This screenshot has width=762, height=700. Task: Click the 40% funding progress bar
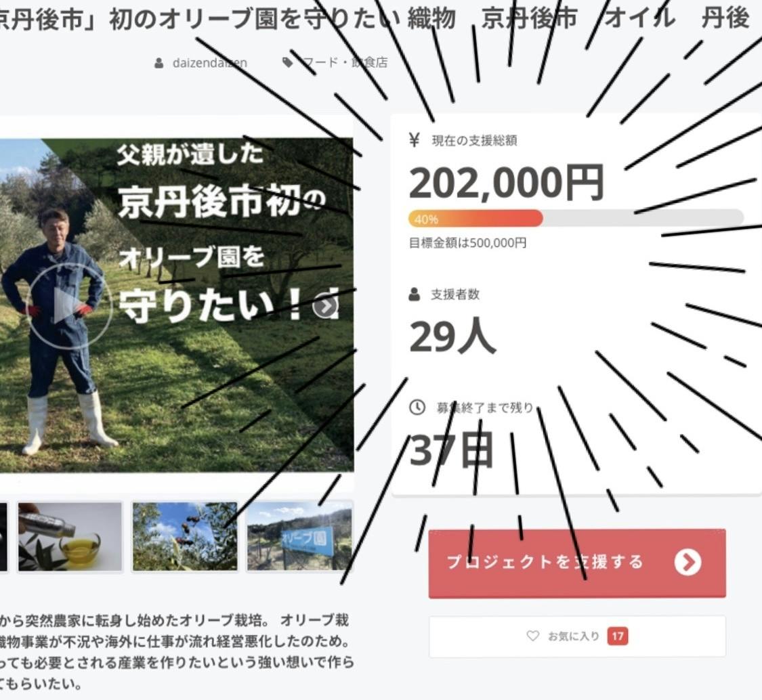pos(576,218)
